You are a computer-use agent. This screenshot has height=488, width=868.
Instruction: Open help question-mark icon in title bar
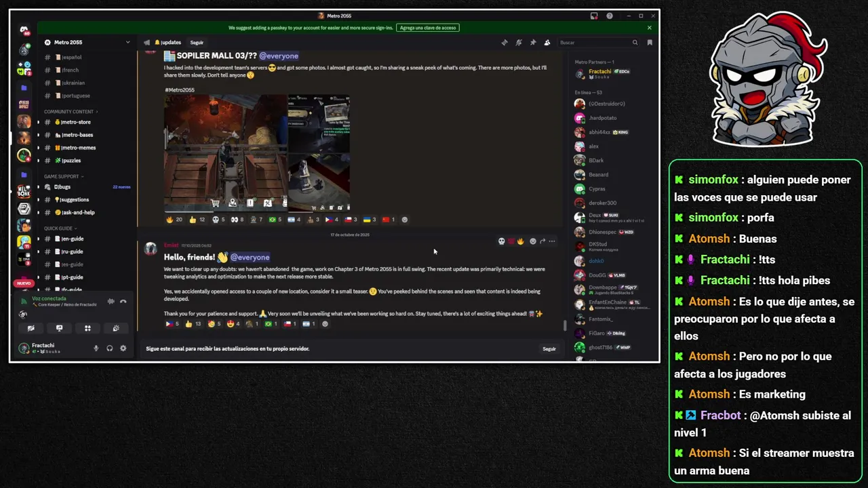click(610, 16)
